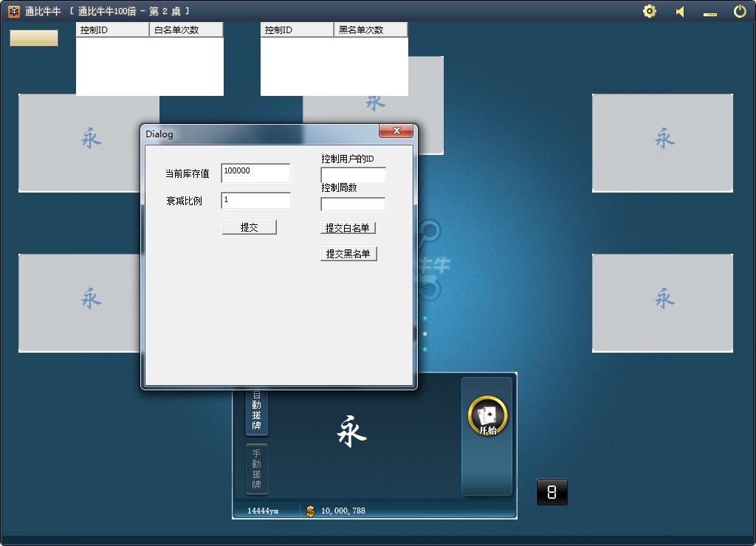Click 提交白名单 button
This screenshot has width=756, height=546.
(348, 229)
